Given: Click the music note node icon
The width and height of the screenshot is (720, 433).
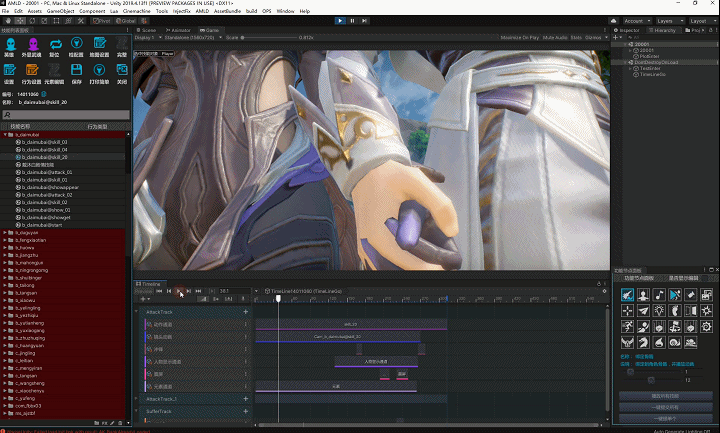Looking at the screenshot, I should tap(659, 295).
